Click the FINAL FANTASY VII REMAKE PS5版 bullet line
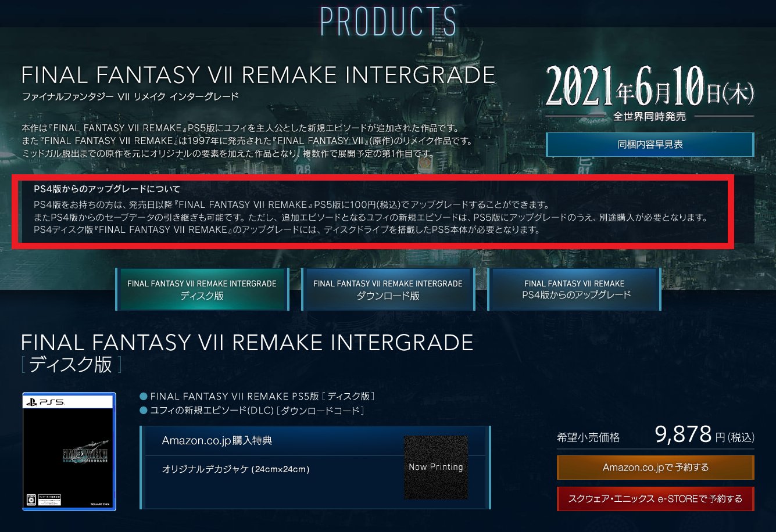776x532 pixels. point(257,397)
